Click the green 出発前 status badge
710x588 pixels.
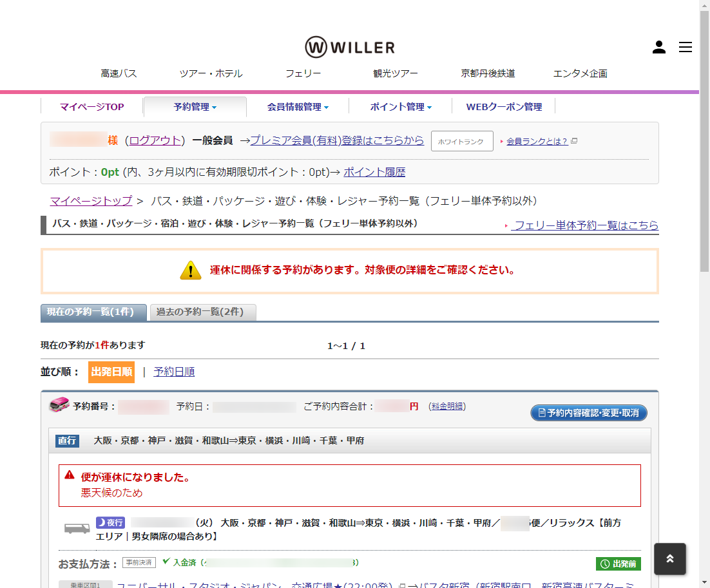(618, 564)
